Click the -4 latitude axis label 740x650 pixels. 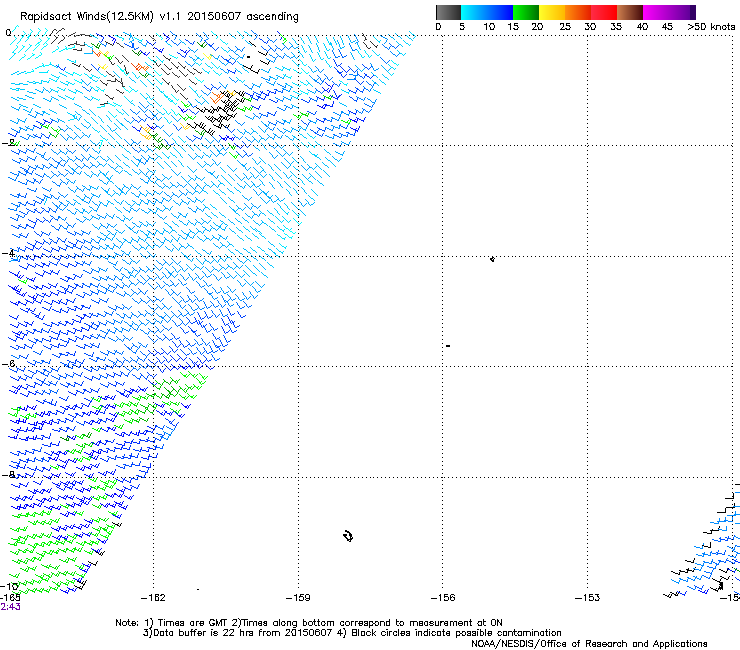click(8, 253)
